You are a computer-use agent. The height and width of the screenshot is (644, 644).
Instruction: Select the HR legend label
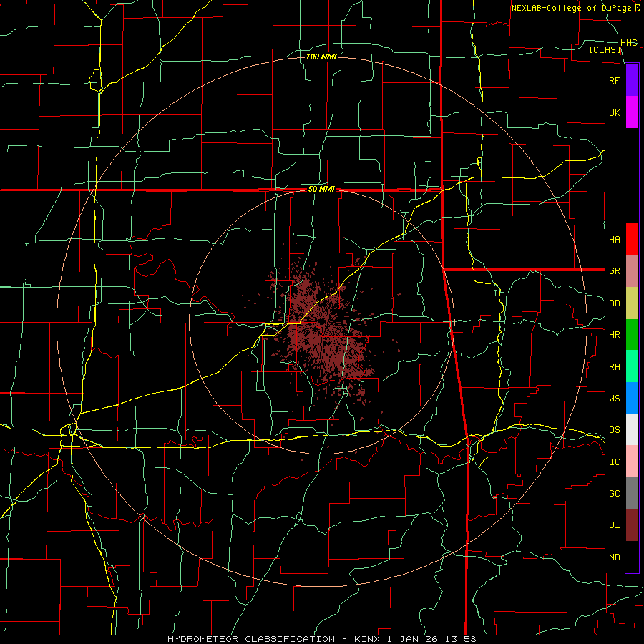[614, 335]
